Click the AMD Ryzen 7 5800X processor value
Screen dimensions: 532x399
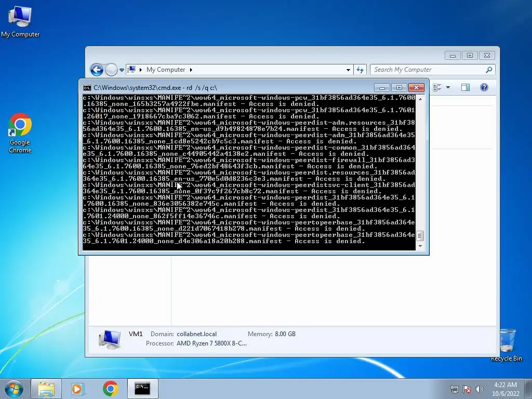[211, 343]
